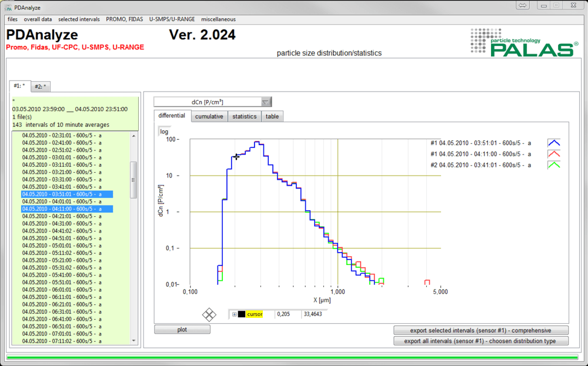Select interval 04.05.2010 - 06:01:01
Image resolution: width=588 pixels, height=366 pixels.
click(x=62, y=290)
